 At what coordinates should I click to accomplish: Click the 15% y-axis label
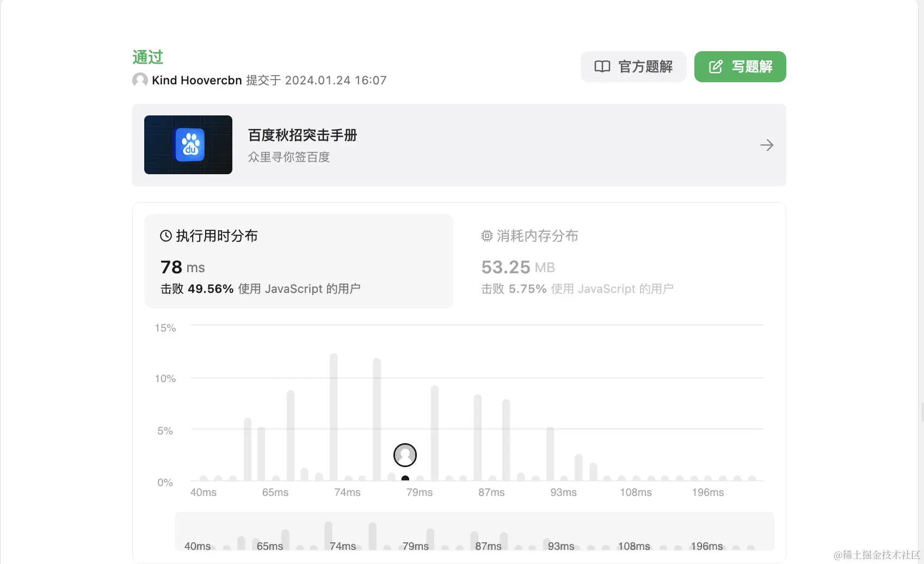(165, 328)
